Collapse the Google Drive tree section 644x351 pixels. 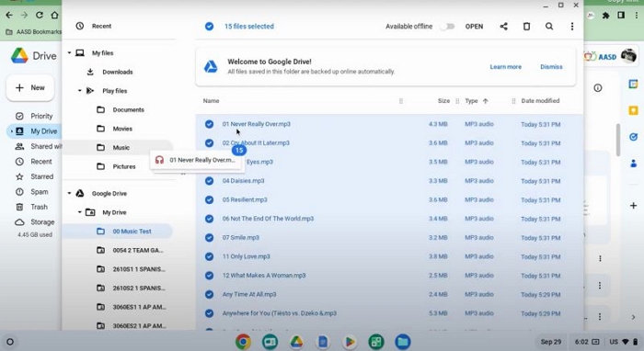pos(69,193)
